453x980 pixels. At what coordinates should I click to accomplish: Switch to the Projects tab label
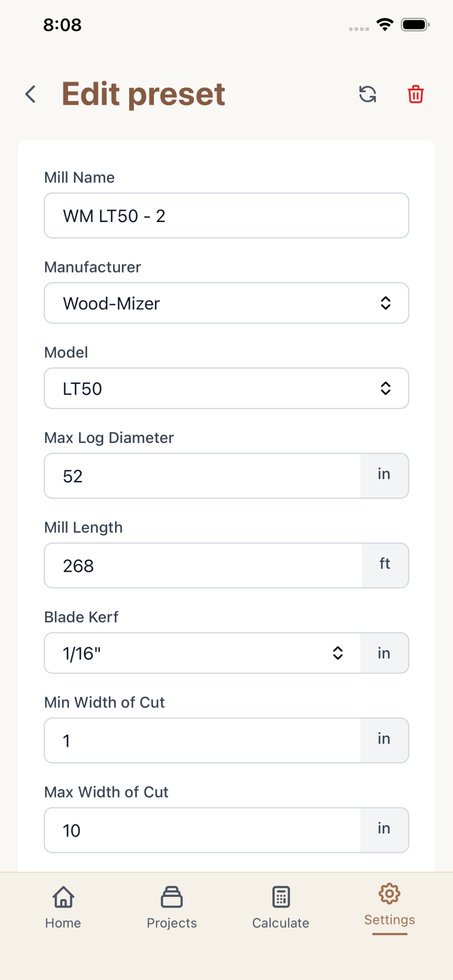pos(172,923)
